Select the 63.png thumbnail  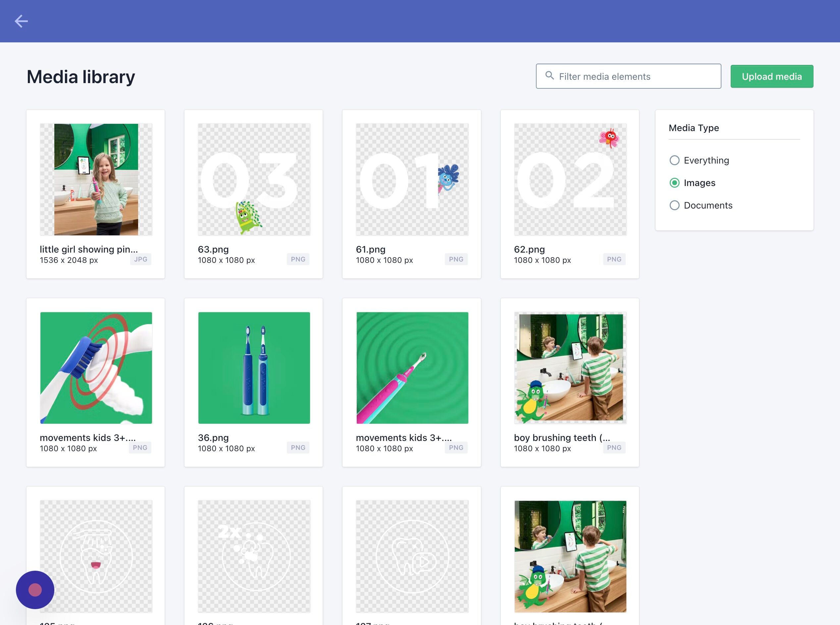pos(254,179)
